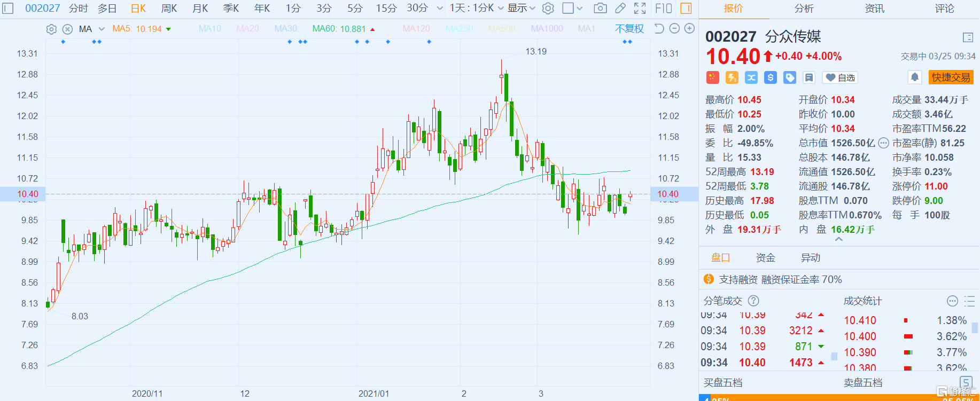Enter fullscreen chart mode

[x=640, y=8]
